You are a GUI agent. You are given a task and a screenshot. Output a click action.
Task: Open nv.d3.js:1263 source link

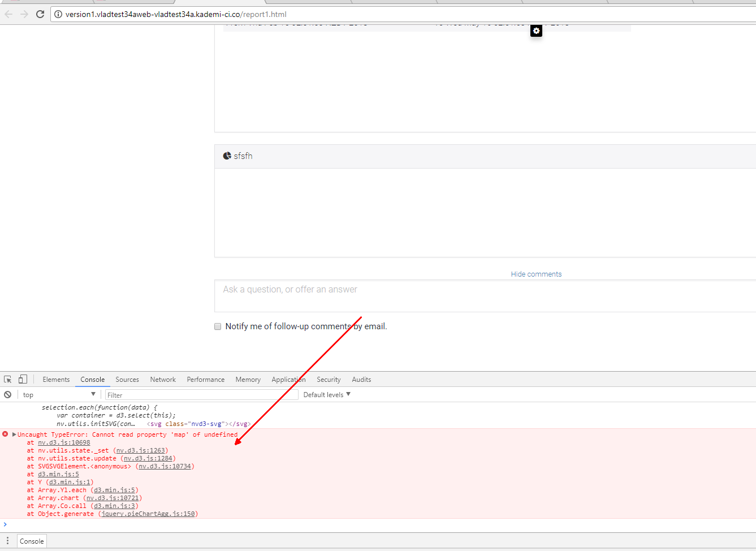pos(141,451)
